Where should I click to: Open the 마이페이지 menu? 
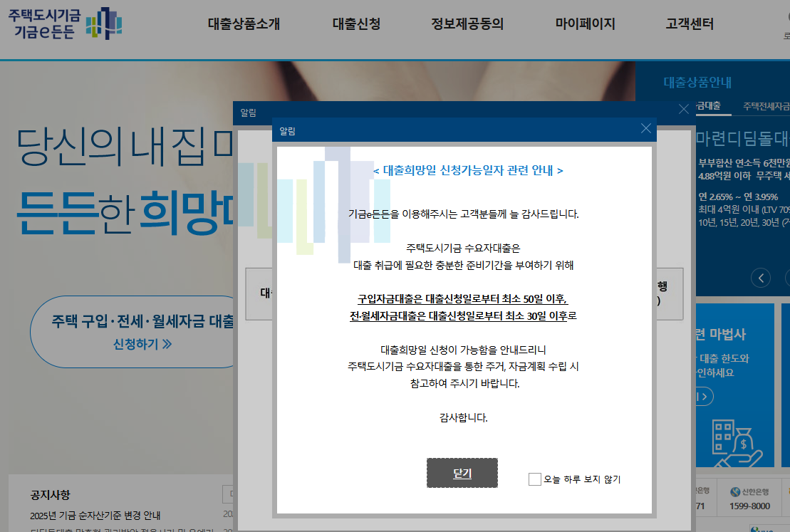click(x=585, y=24)
